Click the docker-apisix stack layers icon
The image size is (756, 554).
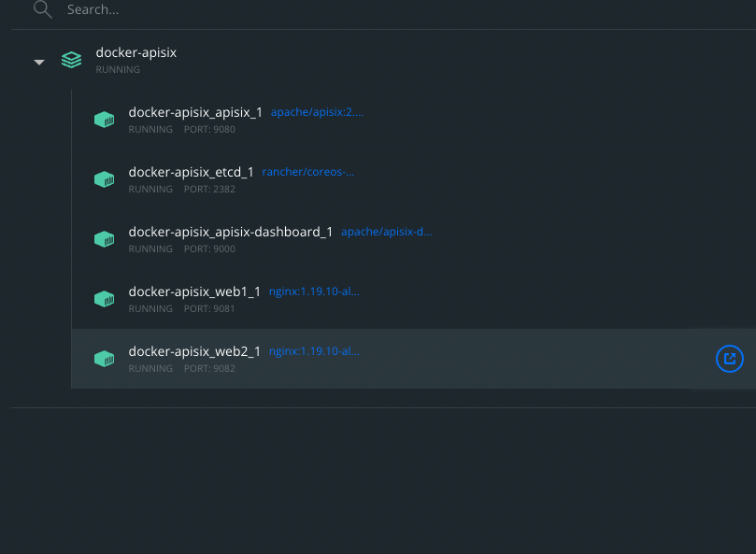pyautogui.click(x=71, y=60)
